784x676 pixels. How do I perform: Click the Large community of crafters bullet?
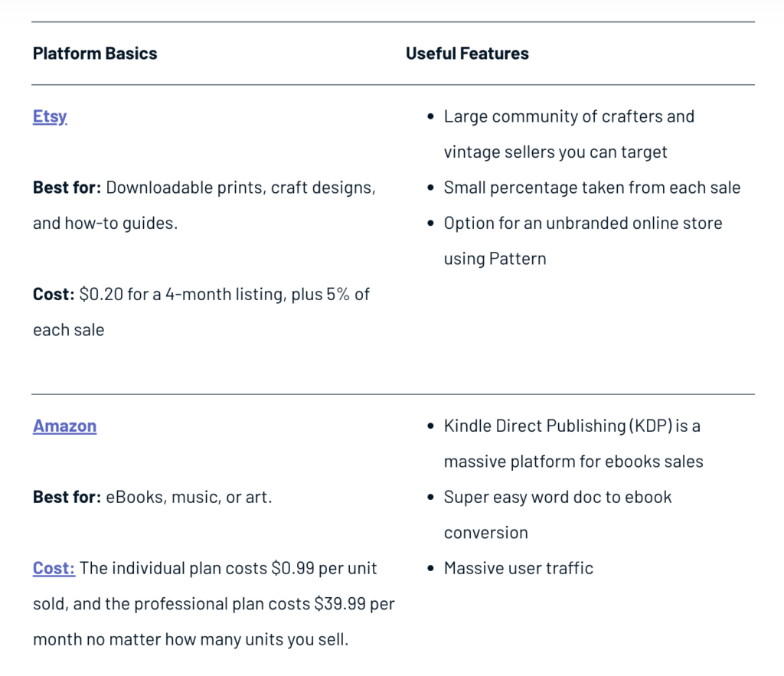[569, 134]
